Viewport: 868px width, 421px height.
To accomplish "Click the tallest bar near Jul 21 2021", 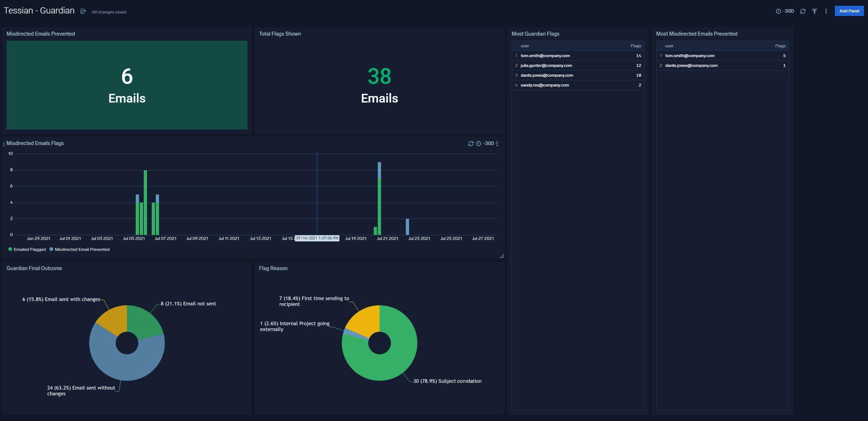I will pos(379,204).
